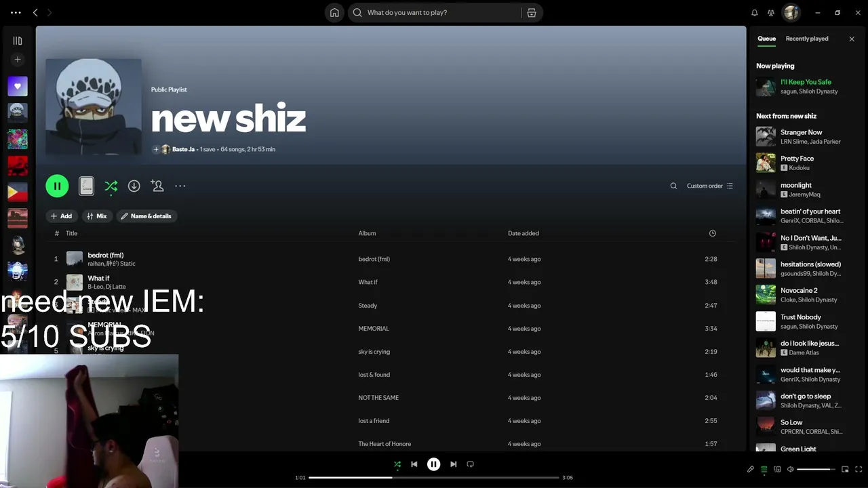The height and width of the screenshot is (488, 868).
Task: Skip to the next track
Action: pyautogui.click(x=454, y=464)
